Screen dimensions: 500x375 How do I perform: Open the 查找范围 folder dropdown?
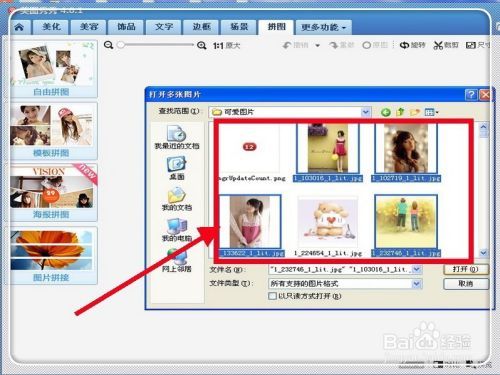pyautogui.click(x=366, y=112)
